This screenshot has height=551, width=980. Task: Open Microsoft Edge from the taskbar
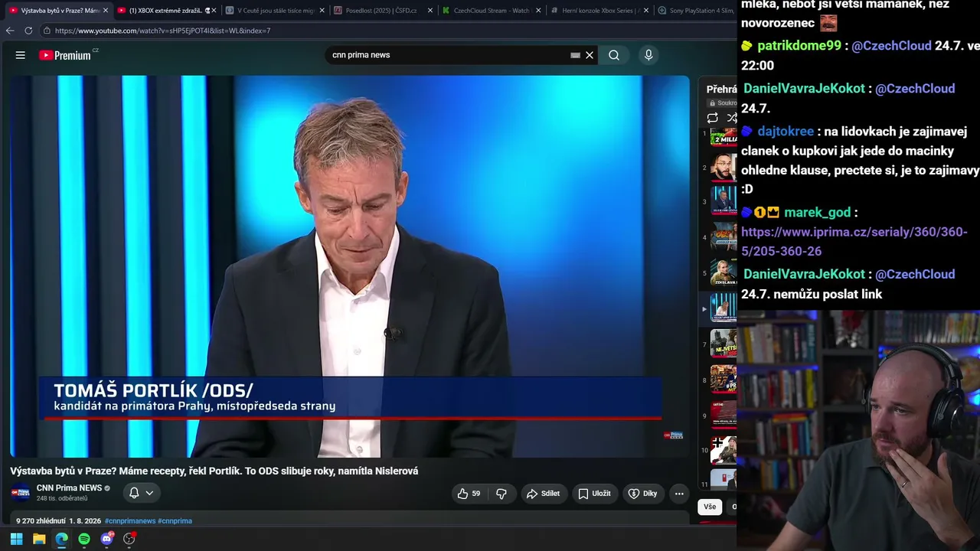coord(62,539)
